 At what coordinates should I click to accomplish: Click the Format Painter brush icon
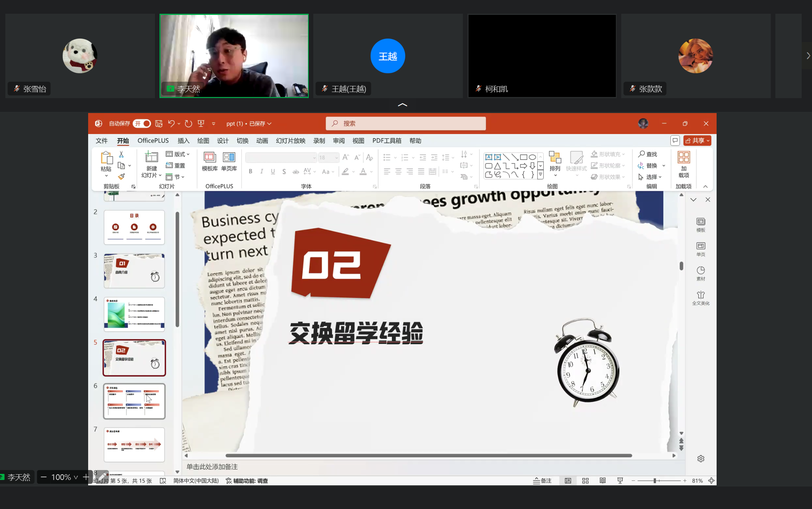121,176
